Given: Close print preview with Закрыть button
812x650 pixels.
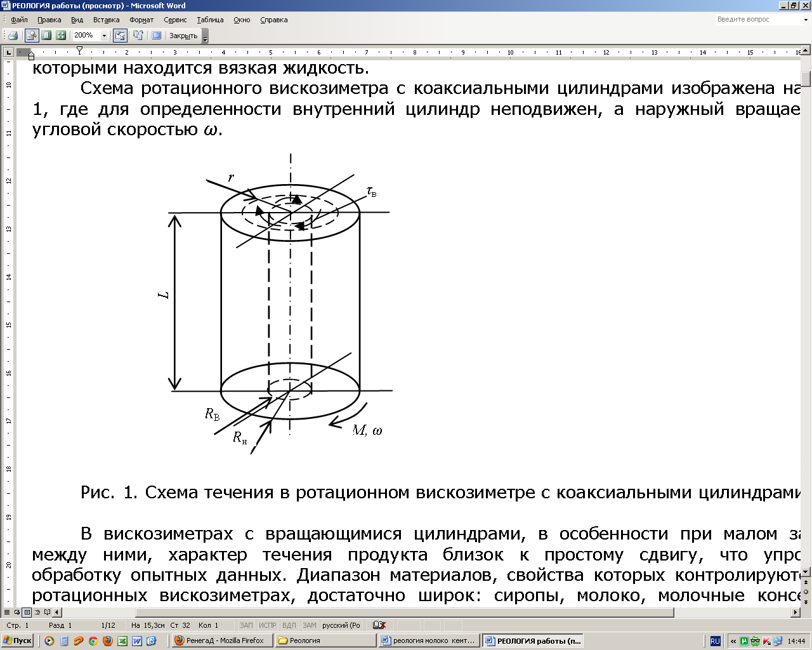Looking at the screenshot, I should (x=183, y=36).
